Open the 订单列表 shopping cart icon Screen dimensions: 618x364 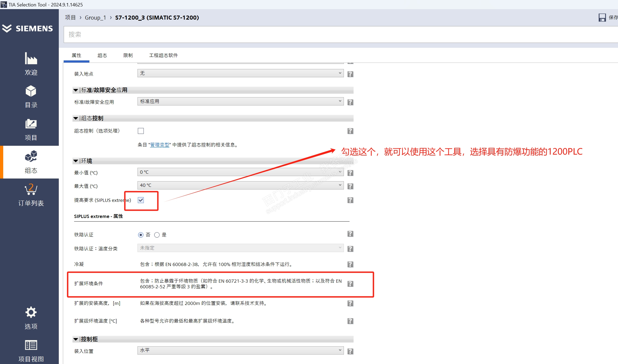pos(31,190)
